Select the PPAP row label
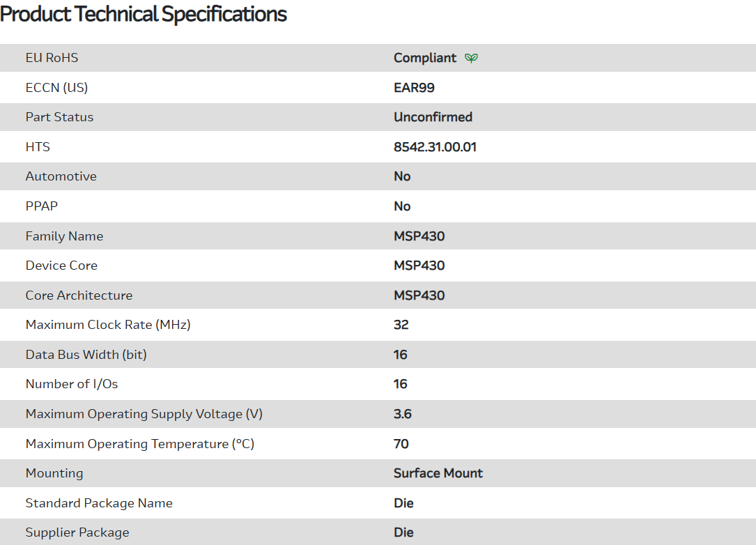 tap(42, 206)
